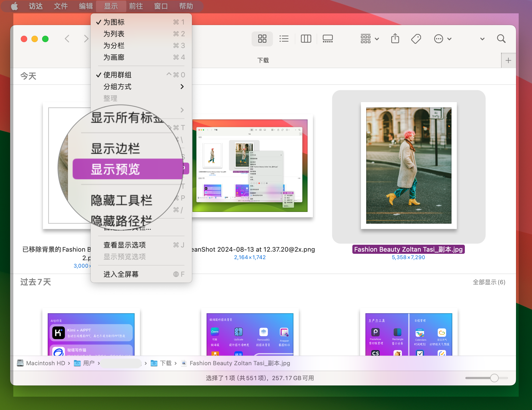This screenshot has height=410, width=532.
Task: Select 为列表 view mode in the menu
Action: (114, 34)
